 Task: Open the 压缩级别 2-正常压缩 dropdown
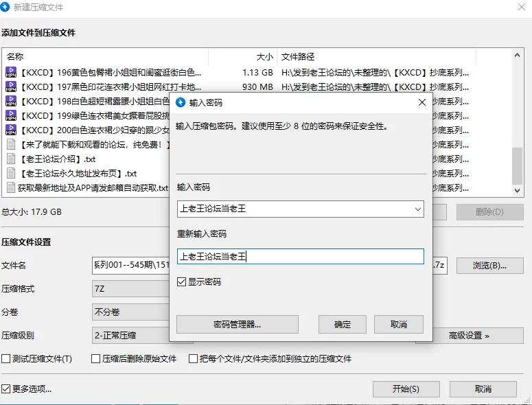tap(130, 336)
